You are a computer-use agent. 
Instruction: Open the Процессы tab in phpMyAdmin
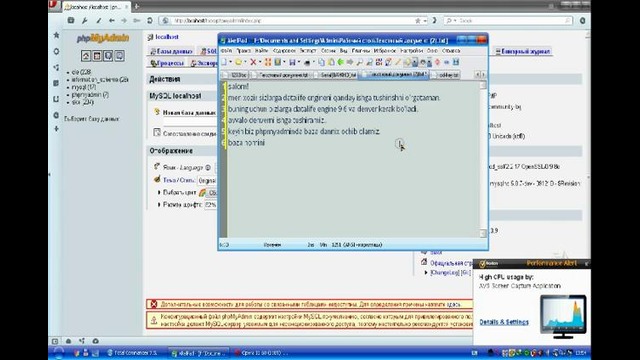coord(167,63)
